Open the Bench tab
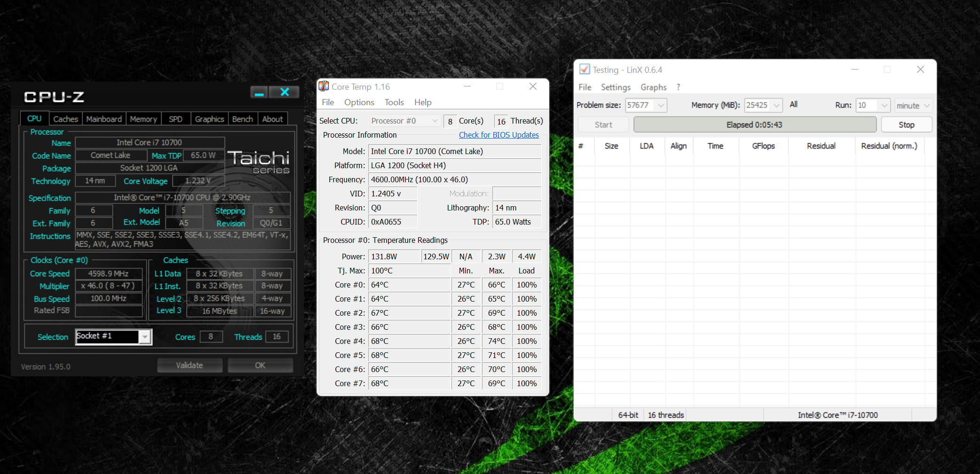The image size is (980, 474). 242,119
